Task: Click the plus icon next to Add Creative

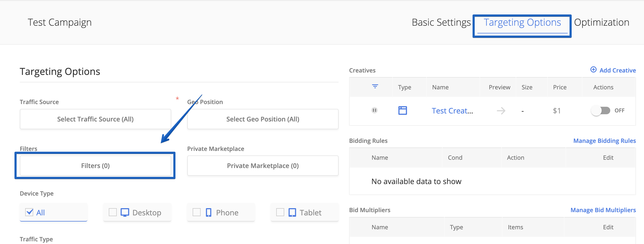Action: tap(593, 70)
